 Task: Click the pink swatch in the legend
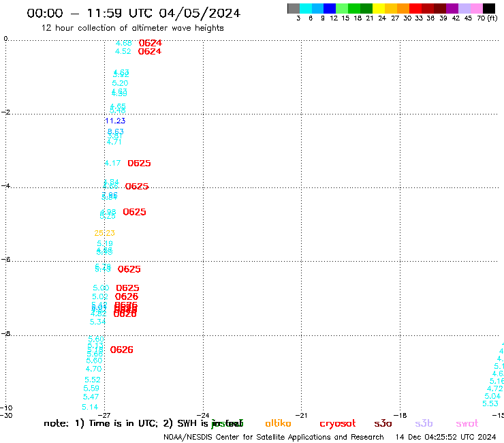coord(476,8)
